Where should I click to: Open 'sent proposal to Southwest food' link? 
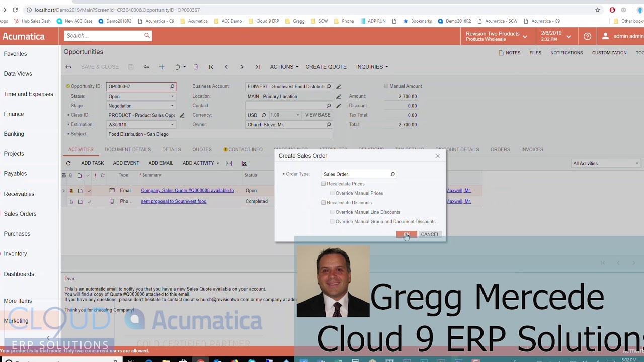click(174, 201)
